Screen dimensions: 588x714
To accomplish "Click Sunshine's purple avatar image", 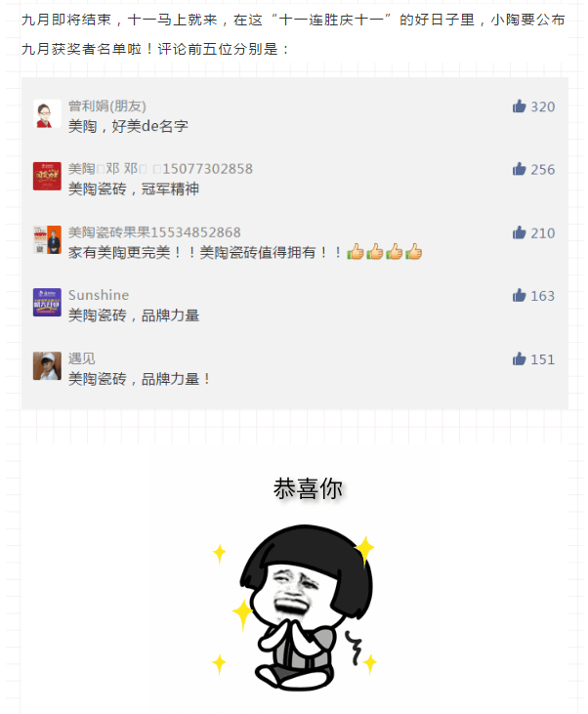I will 47,303.
